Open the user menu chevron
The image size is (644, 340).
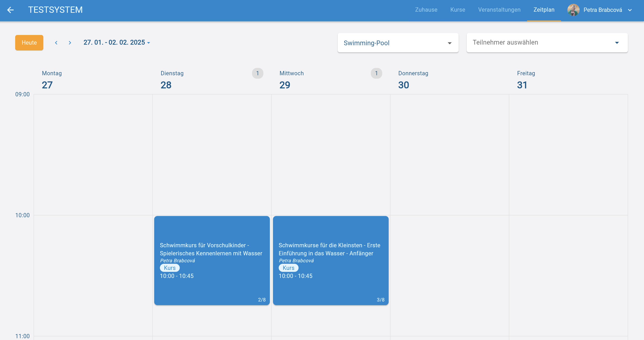630,10
